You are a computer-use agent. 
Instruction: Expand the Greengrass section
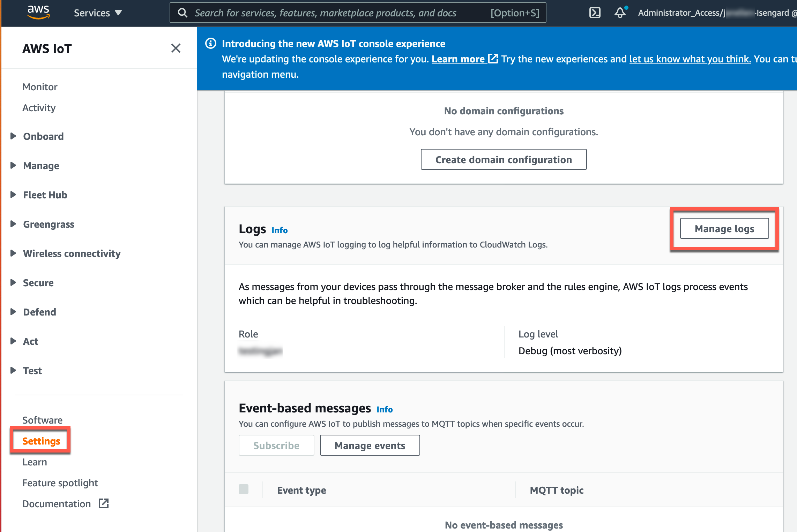13,224
